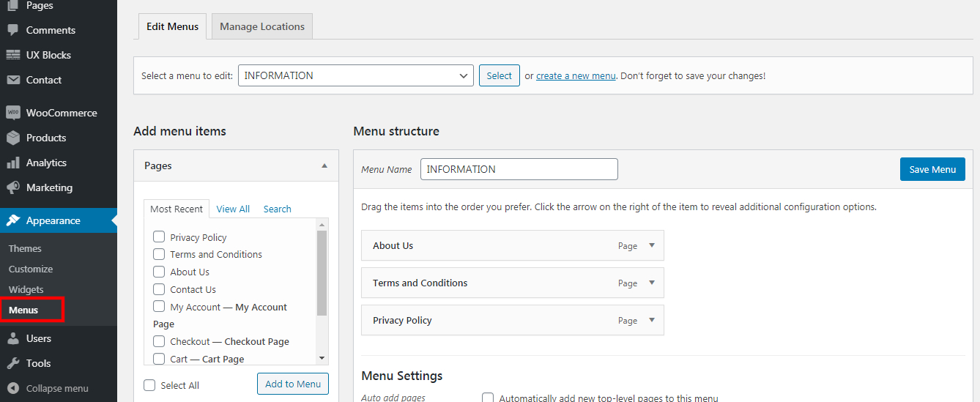The width and height of the screenshot is (980, 402).
Task: Click the Terms and Conditions menu structure item
Action: [x=513, y=283]
